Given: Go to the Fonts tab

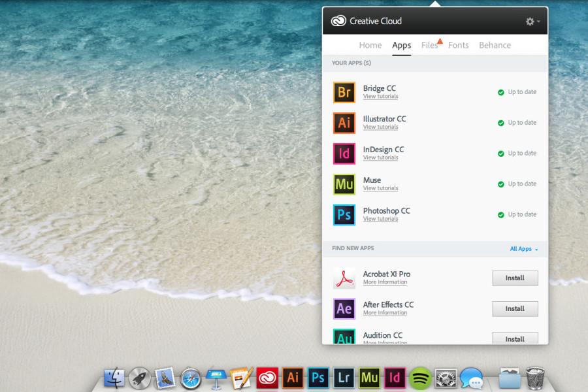Looking at the screenshot, I should 458,45.
